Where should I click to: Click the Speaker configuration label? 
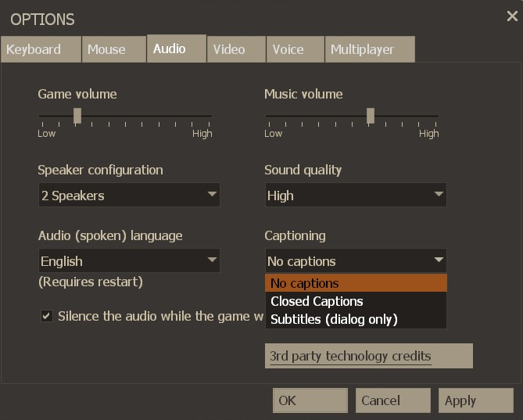click(100, 171)
